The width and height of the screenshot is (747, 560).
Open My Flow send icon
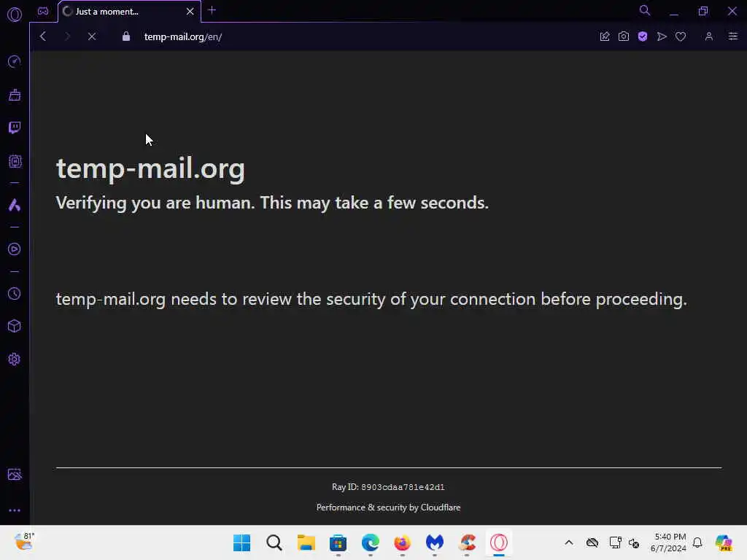(x=662, y=36)
